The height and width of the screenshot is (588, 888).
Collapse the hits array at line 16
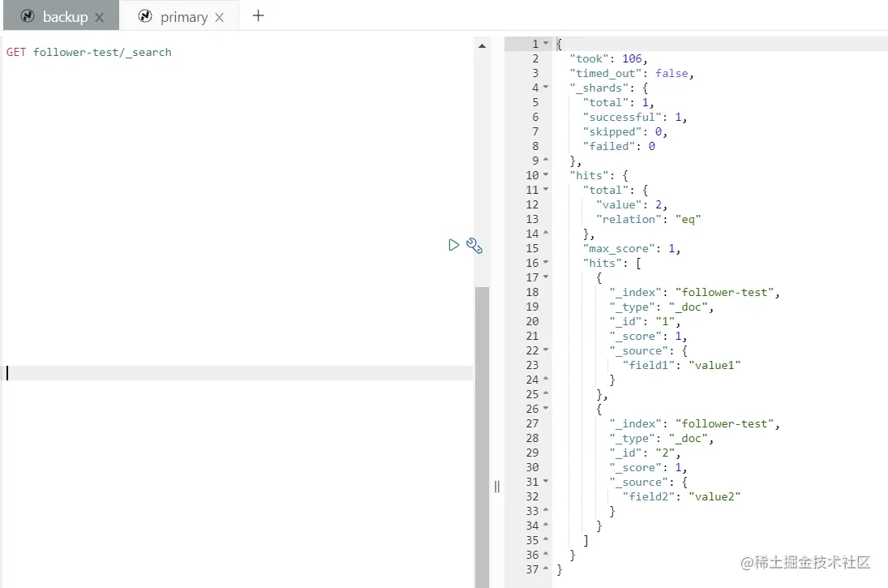click(x=546, y=263)
